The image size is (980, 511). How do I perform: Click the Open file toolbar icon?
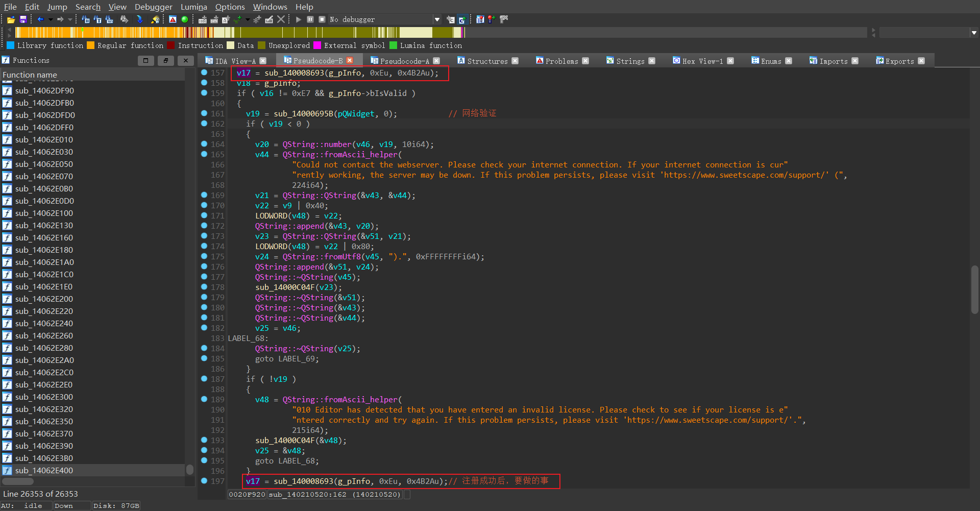click(x=11, y=19)
